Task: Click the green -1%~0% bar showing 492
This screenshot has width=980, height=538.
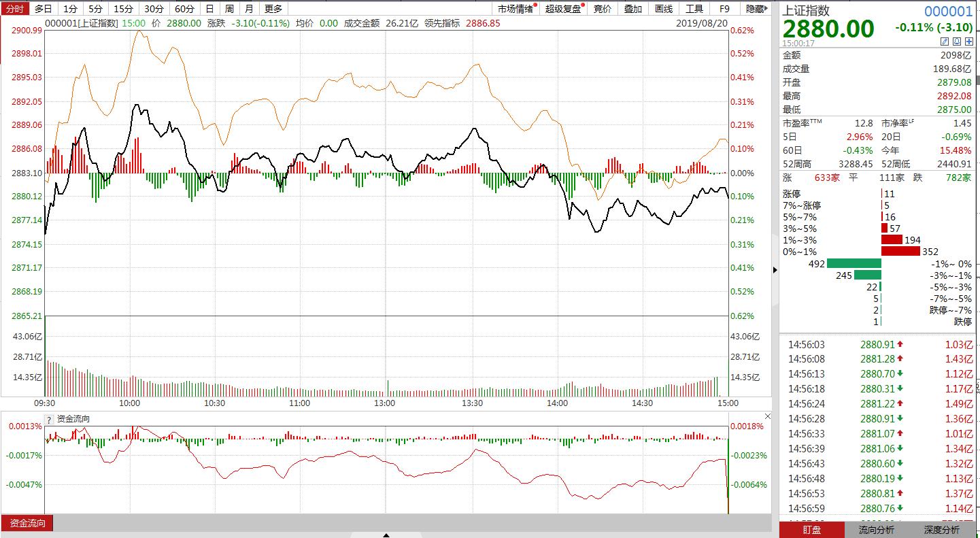Action: (x=854, y=263)
